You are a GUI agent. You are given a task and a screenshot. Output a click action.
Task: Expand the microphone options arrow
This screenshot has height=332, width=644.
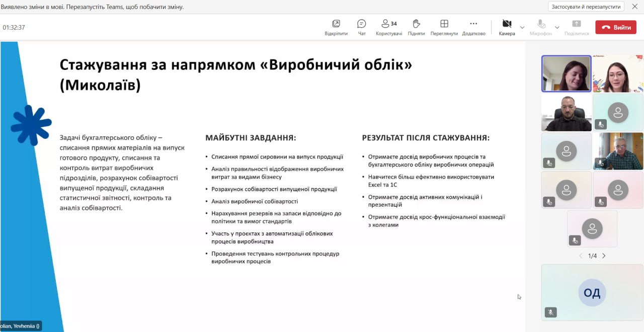557,27
